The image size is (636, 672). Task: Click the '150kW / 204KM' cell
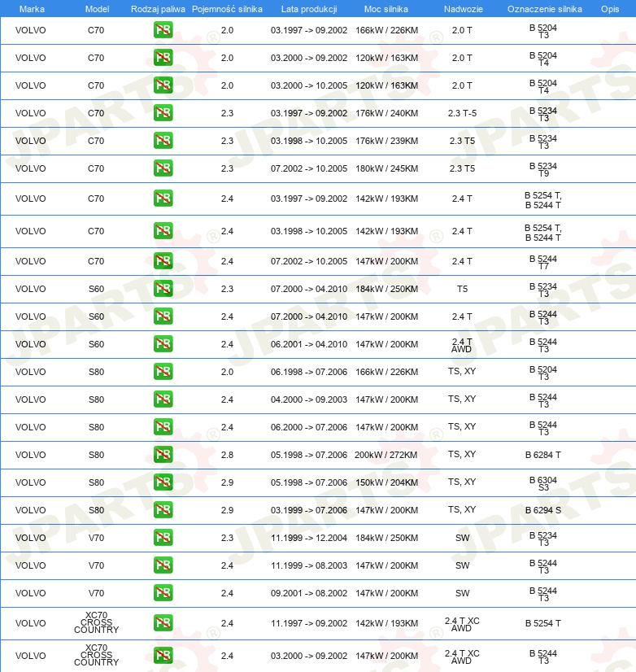pyautogui.click(x=386, y=482)
